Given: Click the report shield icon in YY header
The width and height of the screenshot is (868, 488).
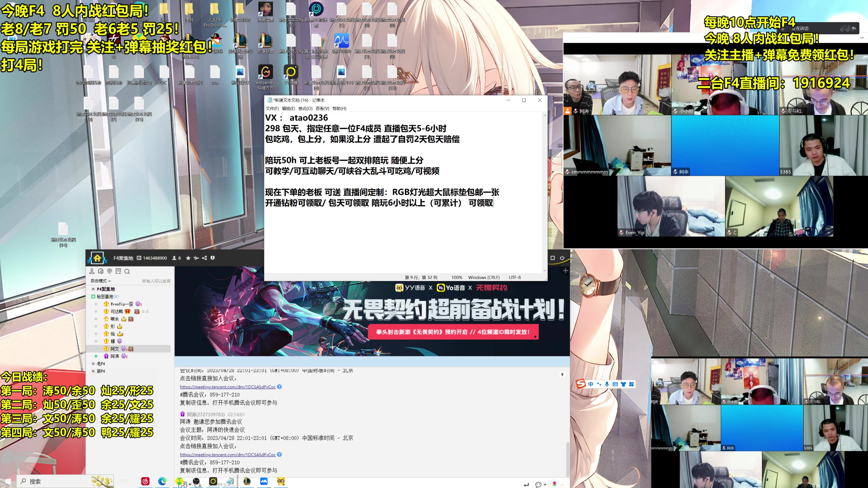Looking at the screenshot, I should tap(213, 258).
